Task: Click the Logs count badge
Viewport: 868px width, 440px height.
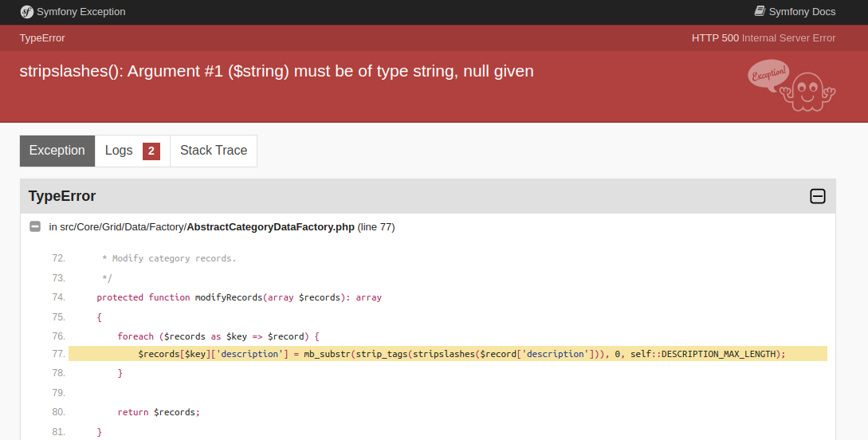Action: [151, 151]
